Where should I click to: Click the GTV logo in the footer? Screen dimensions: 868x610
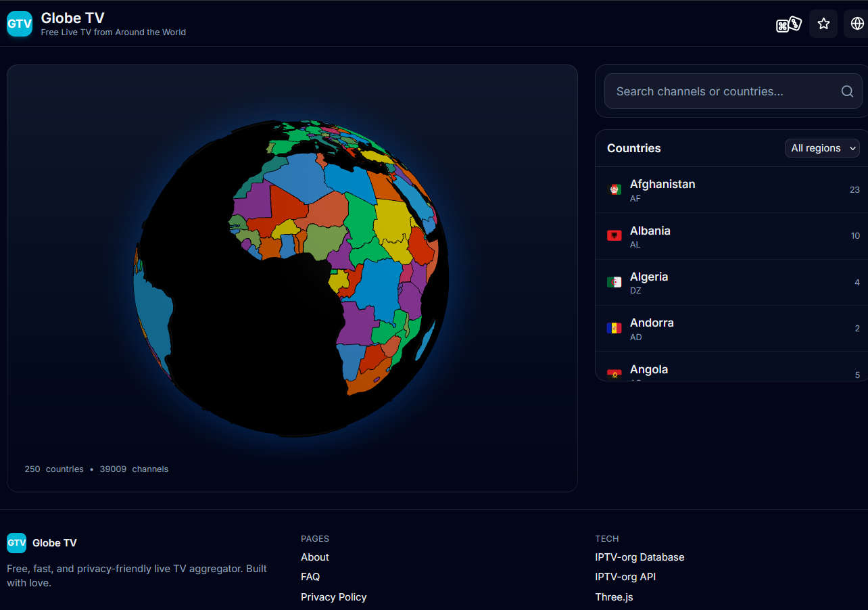point(16,543)
